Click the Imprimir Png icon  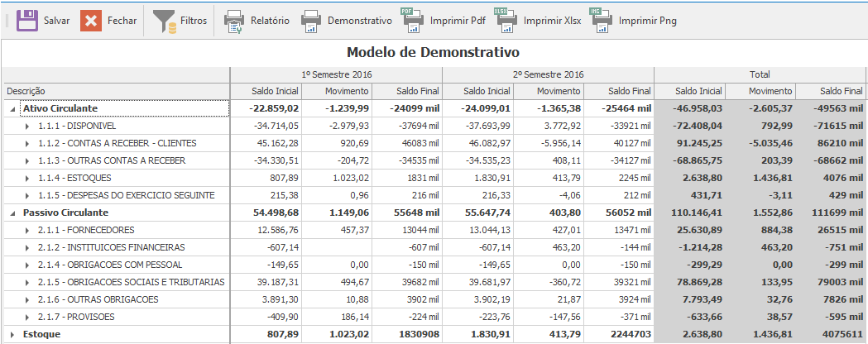pyautogui.click(x=602, y=20)
